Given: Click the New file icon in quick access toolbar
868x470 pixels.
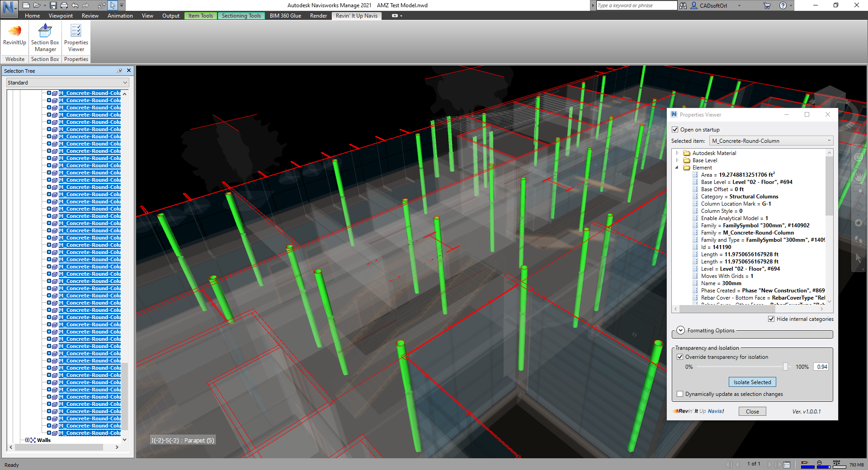Looking at the screenshot, I should click(x=26, y=5).
